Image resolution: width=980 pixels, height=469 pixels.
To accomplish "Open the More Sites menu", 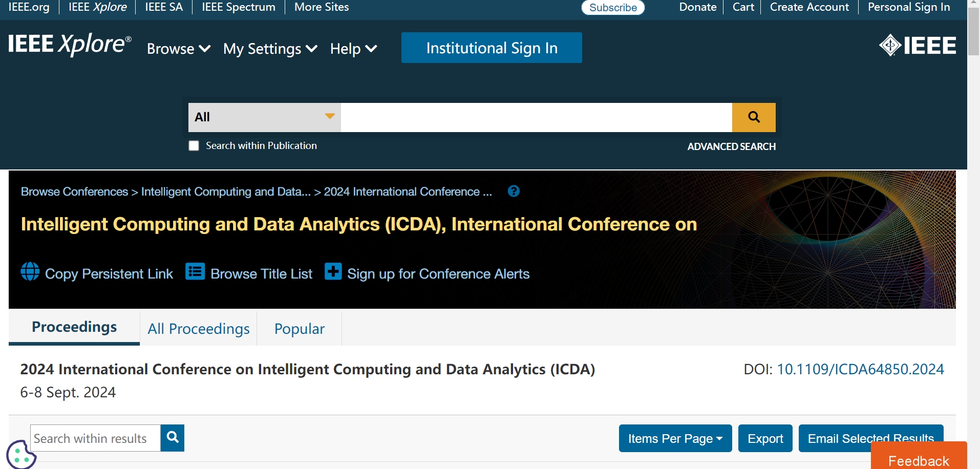I will (322, 7).
